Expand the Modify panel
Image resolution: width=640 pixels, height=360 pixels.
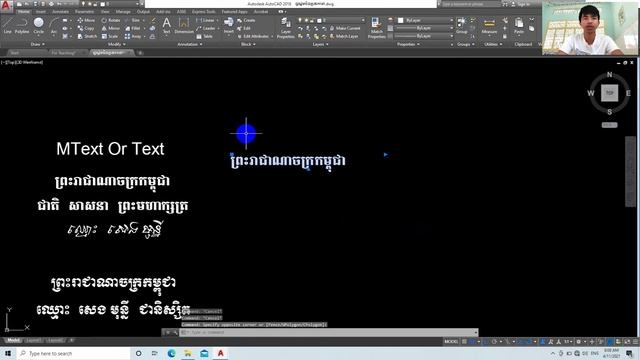pyautogui.click(x=116, y=44)
